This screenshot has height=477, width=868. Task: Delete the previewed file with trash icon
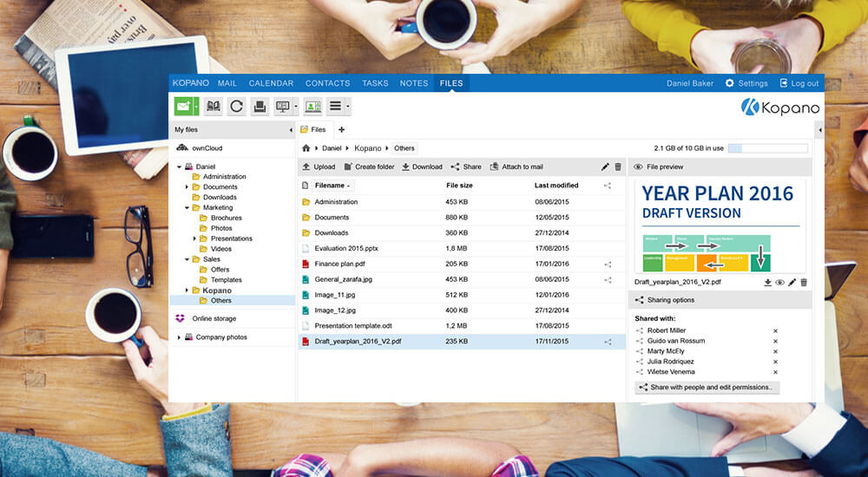804,282
